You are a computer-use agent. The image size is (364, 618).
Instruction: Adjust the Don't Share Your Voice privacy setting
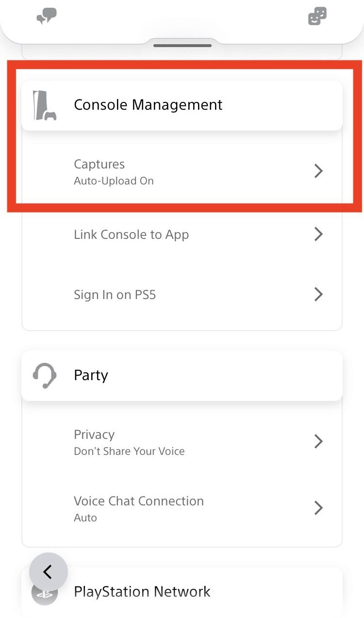click(129, 451)
